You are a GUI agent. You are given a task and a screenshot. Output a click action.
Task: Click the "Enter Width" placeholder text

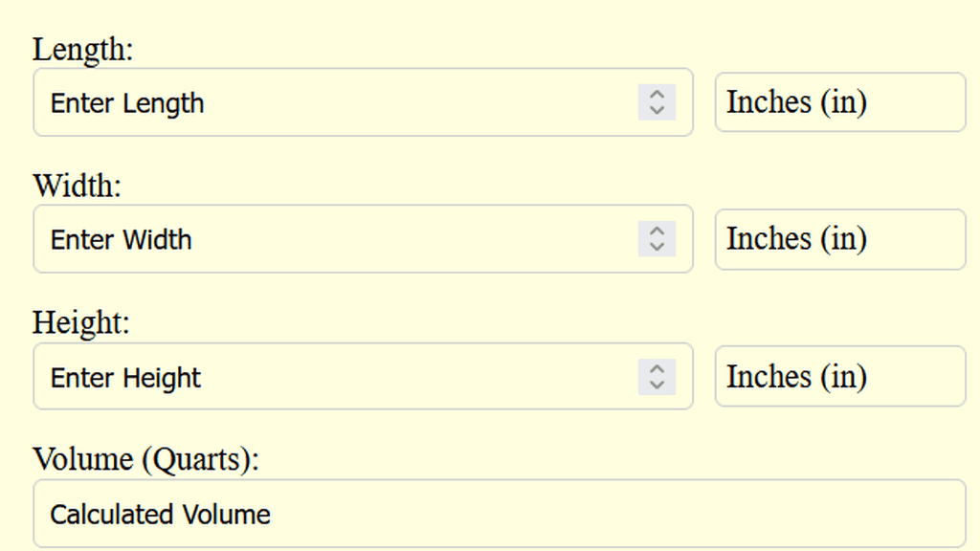click(121, 240)
